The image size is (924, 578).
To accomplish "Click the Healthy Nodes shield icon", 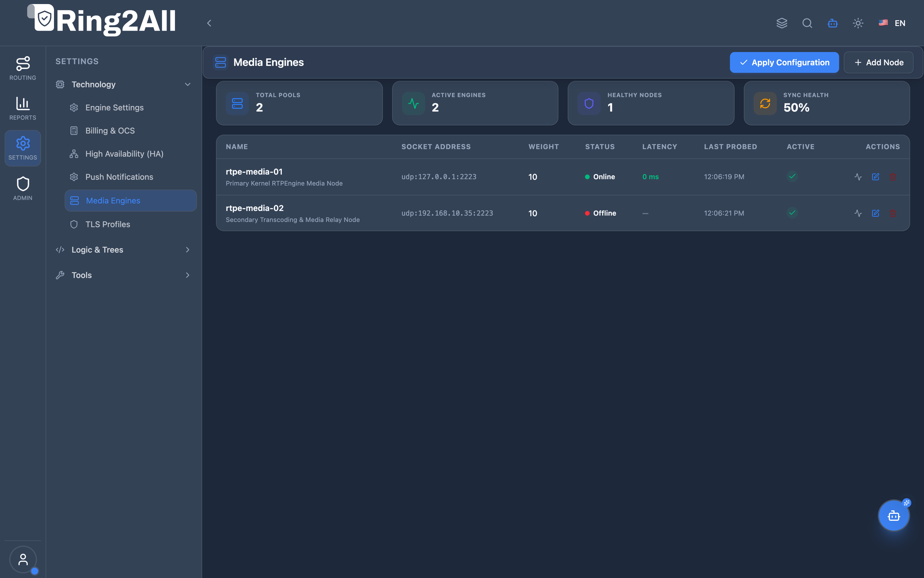I will point(589,103).
